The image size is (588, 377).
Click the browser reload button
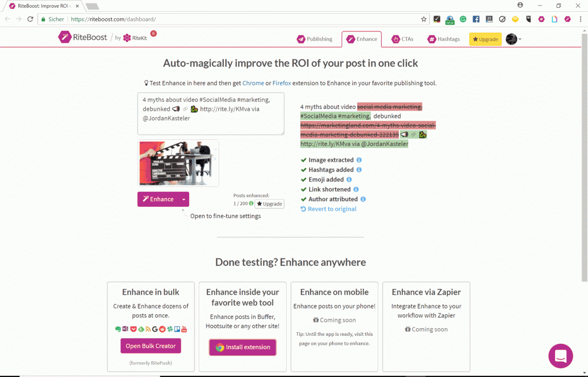pos(30,19)
